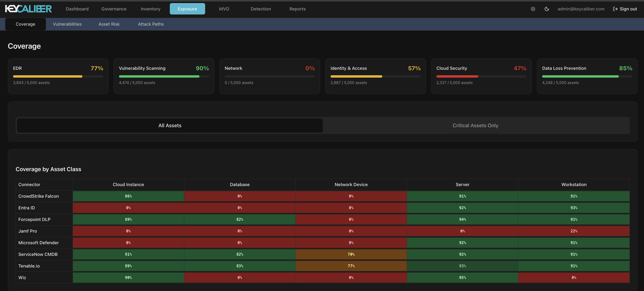Viewport: 644px width, 291px height.
Task: Click the Cloud Security progress bar
Action: [x=481, y=76]
